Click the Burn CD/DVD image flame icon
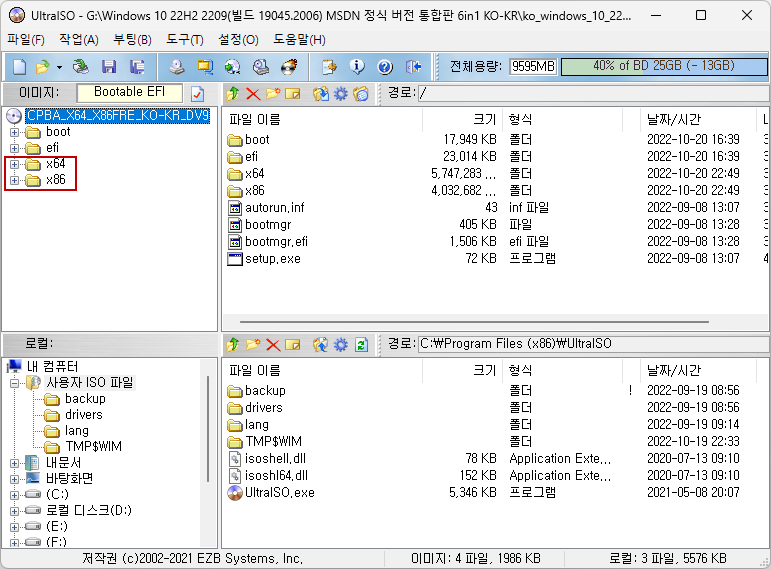The height and width of the screenshot is (569, 771). click(x=289, y=67)
